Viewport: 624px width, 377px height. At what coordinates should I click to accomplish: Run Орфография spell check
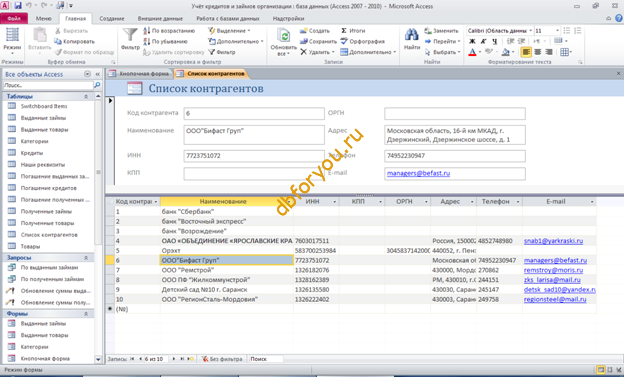[x=363, y=41]
